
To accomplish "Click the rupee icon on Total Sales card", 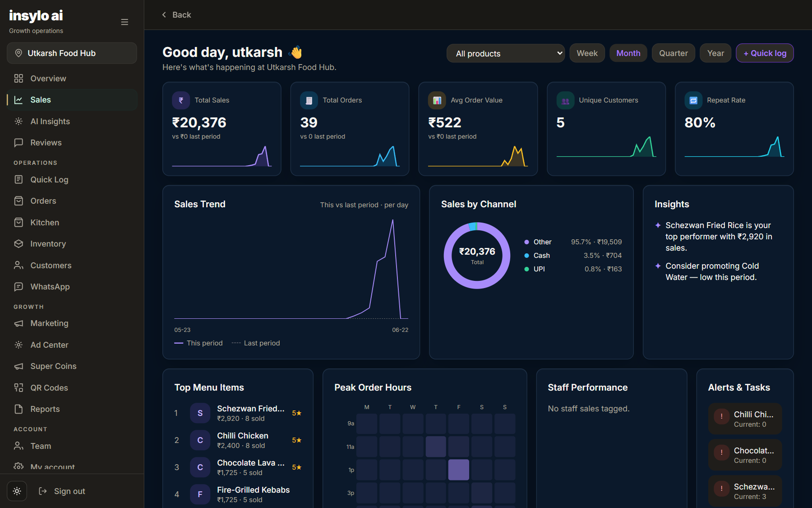I will (181, 100).
